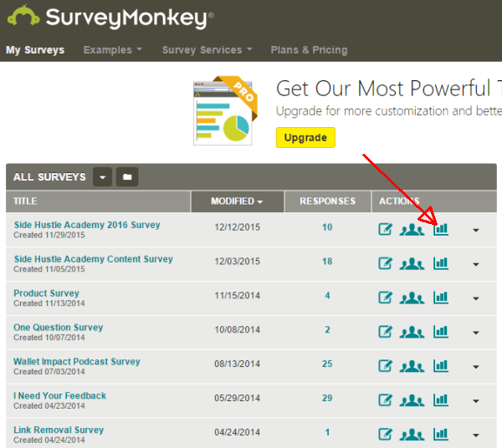Screen dimensions: 502x448
Task: Click the Actions column header
Action: [434, 201]
